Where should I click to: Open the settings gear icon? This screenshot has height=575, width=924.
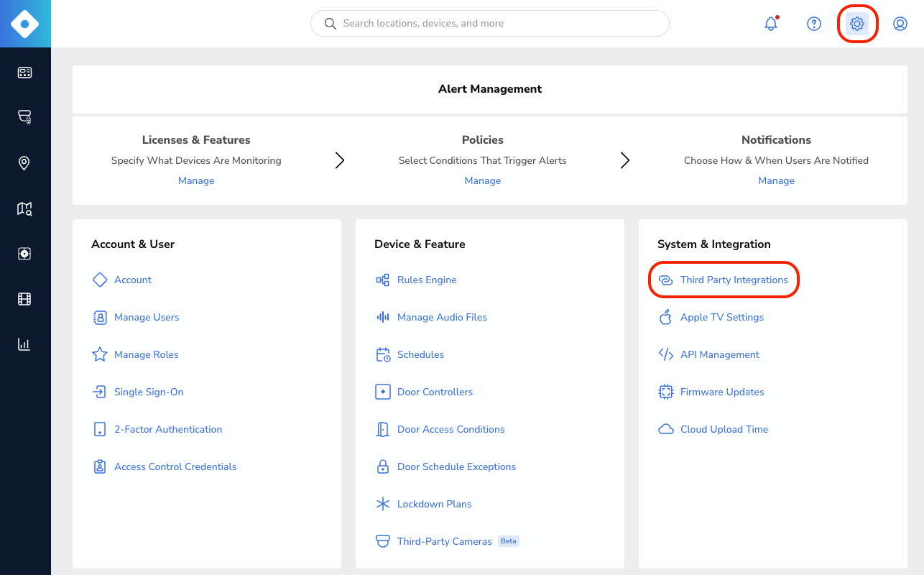(857, 24)
